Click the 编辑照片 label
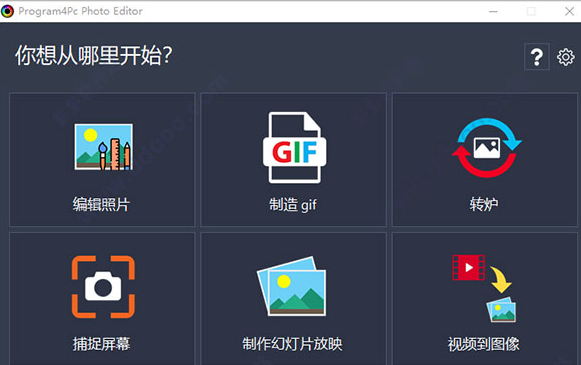581x365 pixels. [101, 204]
